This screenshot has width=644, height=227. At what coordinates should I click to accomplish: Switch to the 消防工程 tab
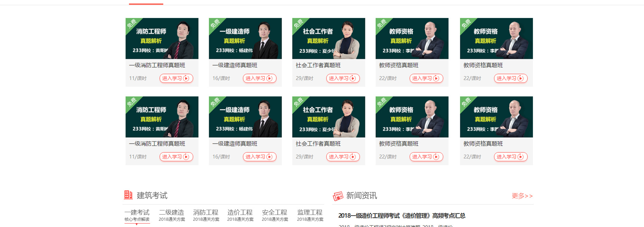[x=206, y=215]
